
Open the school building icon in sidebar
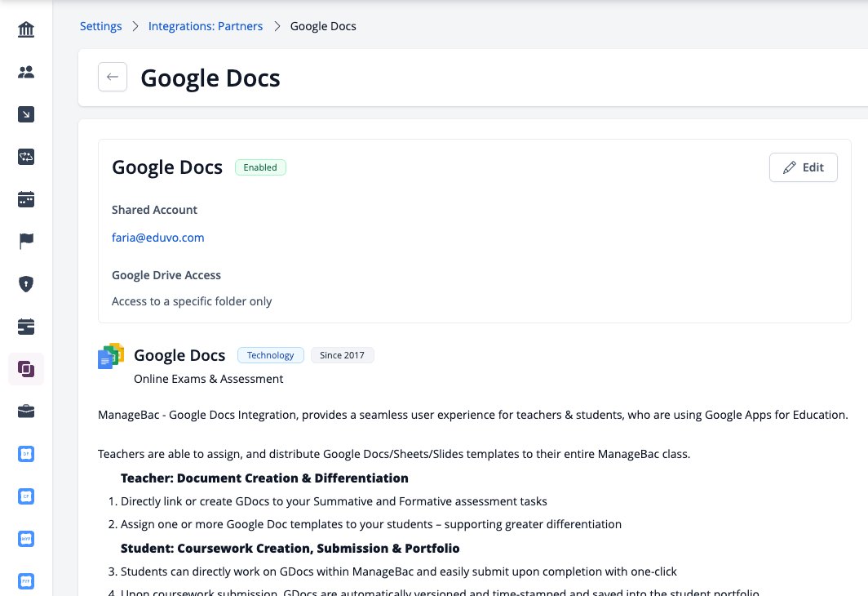pos(26,29)
